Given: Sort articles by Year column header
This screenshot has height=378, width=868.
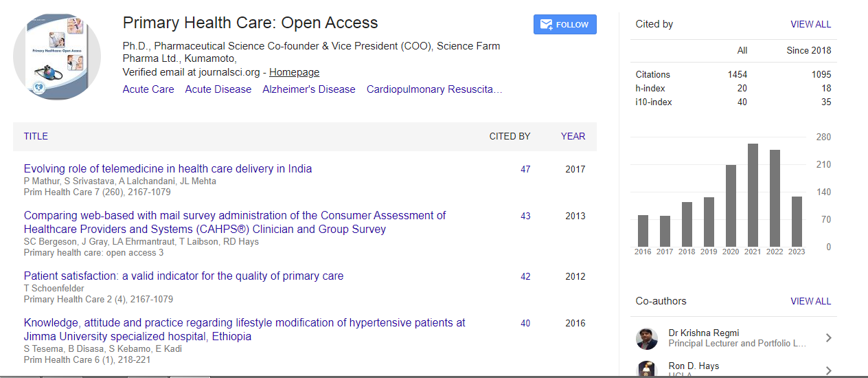Looking at the screenshot, I should pyautogui.click(x=573, y=136).
